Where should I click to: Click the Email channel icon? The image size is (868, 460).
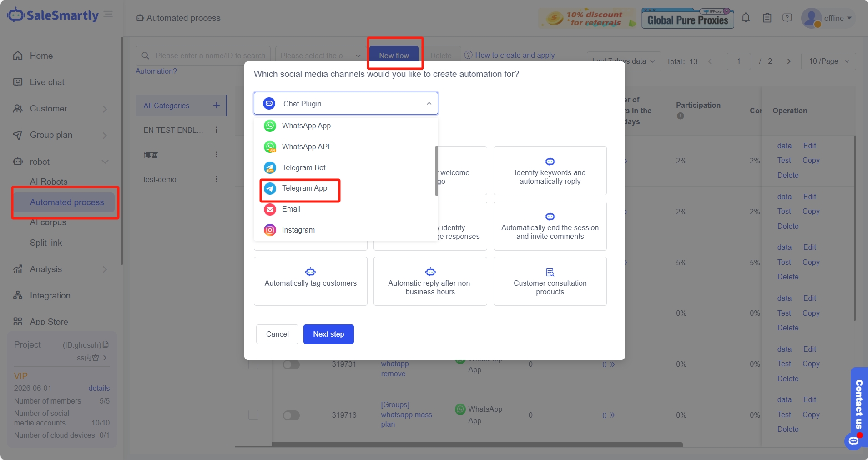tap(269, 209)
